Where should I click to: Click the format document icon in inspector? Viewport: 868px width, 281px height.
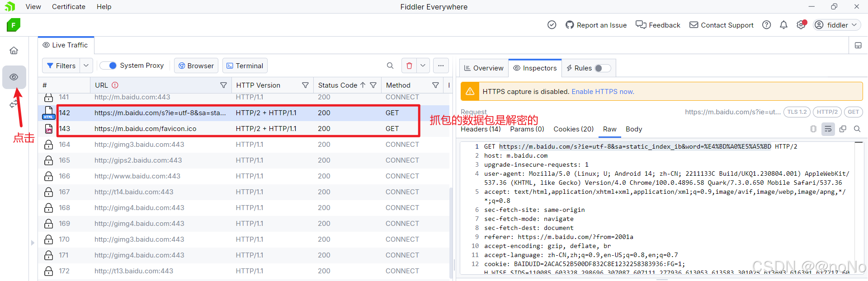(x=813, y=129)
